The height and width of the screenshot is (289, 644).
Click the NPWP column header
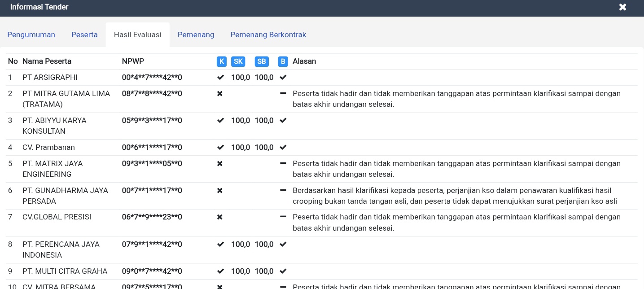[x=133, y=61]
